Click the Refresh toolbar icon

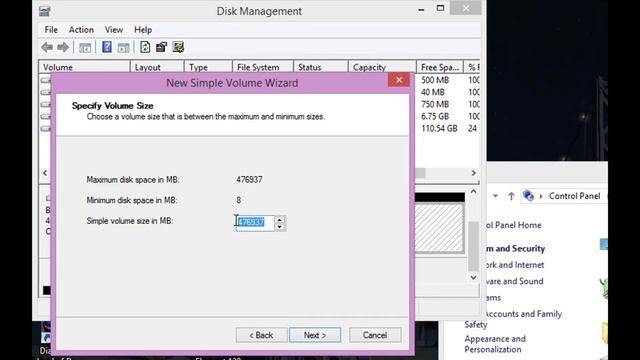click(x=145, y=47)
